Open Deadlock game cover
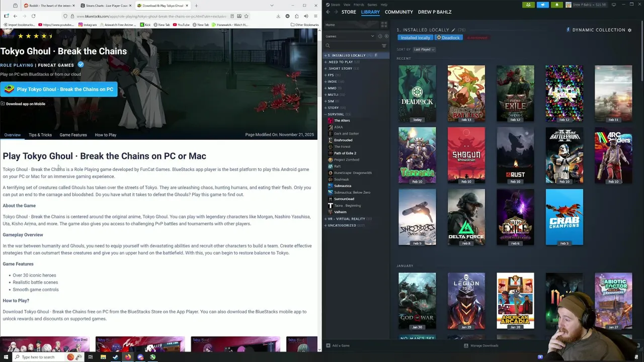The image size is (644, 362). (x=417, y=94)
